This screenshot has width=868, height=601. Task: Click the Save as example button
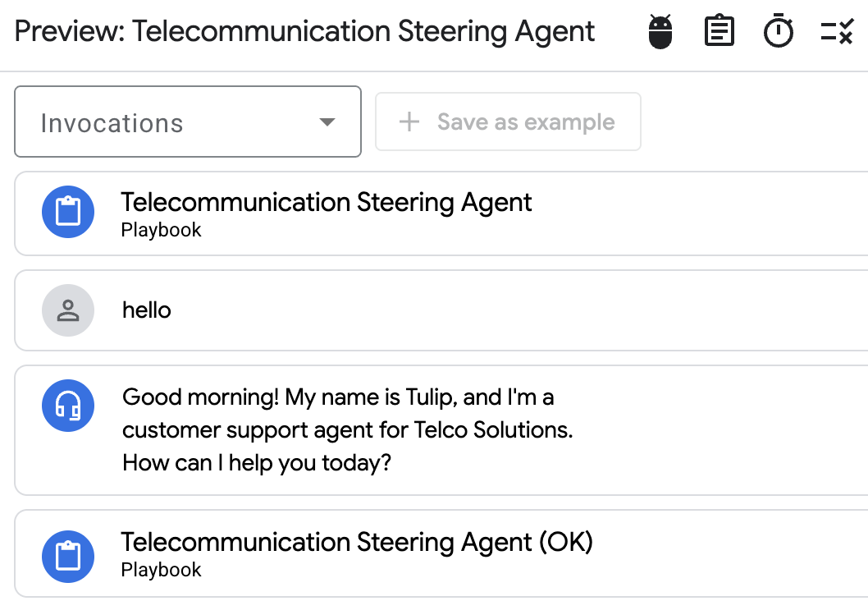click(508, 122)
